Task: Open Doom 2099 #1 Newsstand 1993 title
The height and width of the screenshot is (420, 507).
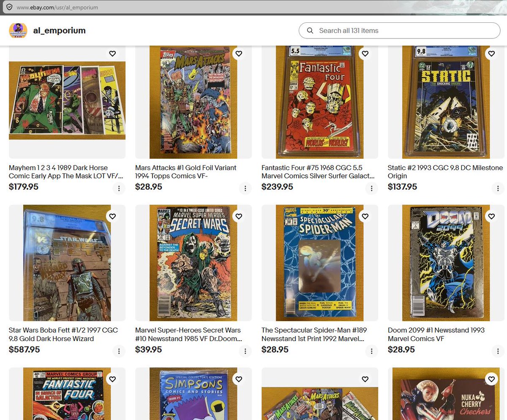Action: pyautogui.click(x=436, y=334)
